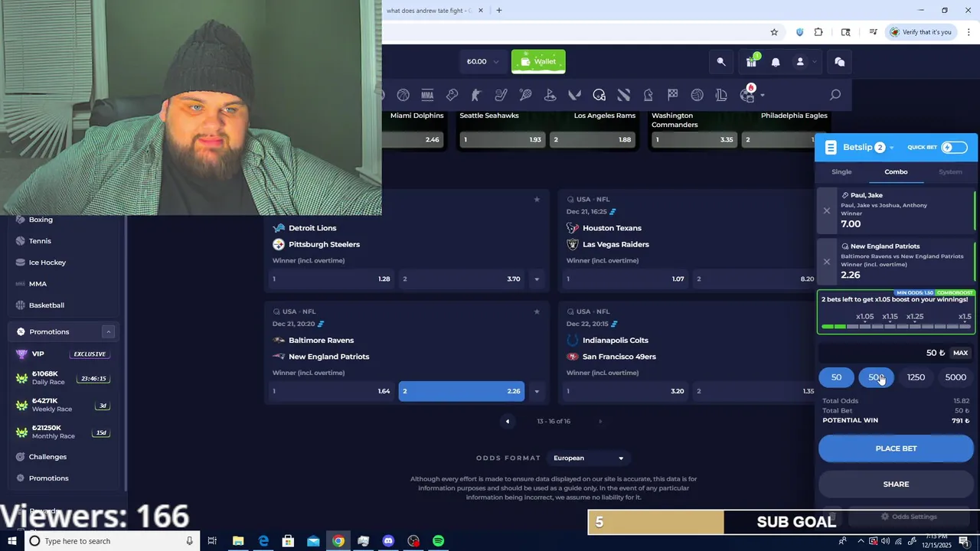Screen dimensions: 980x551
Task: Choose the 1250 stake preset
Action: [x=916, y=377]
